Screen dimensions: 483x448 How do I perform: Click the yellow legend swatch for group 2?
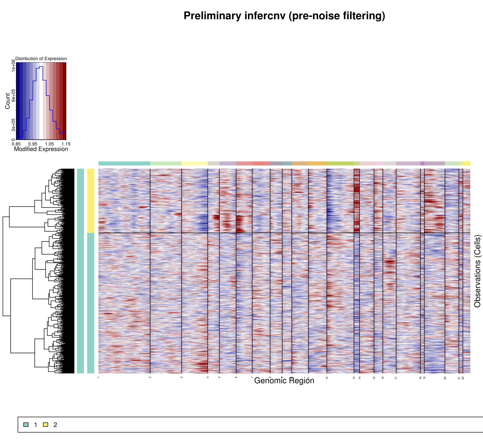[x=46, y=424]
